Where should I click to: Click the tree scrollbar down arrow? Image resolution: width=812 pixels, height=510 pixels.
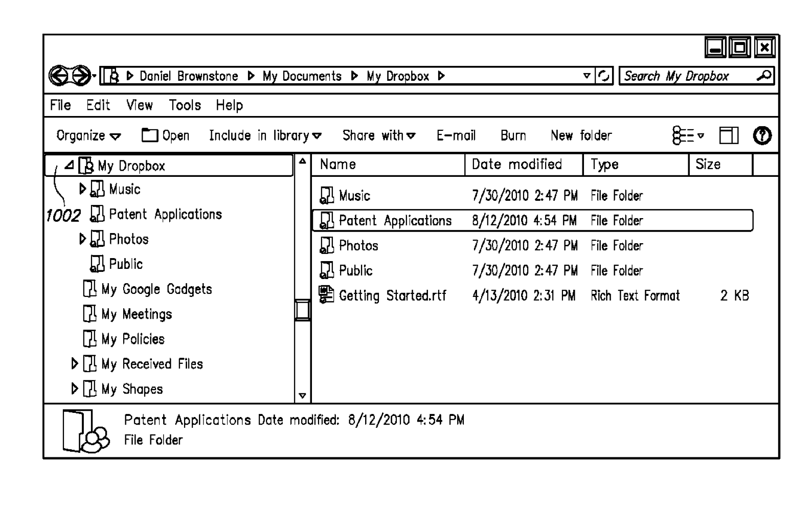(303, 396)
